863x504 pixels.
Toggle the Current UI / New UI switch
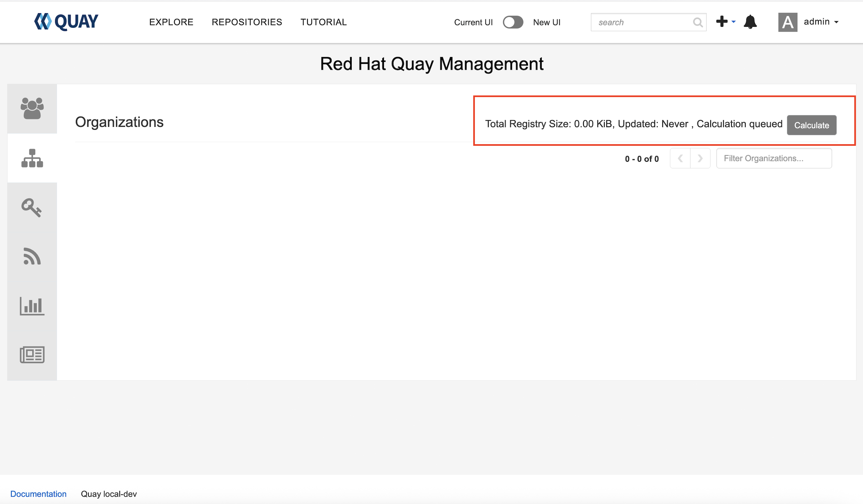pyautogui.click(x=513, y=22)
